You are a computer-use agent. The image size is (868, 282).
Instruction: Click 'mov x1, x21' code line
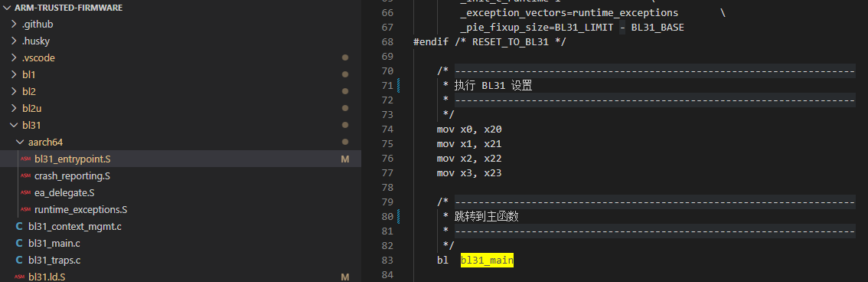[x=469, y=143]
